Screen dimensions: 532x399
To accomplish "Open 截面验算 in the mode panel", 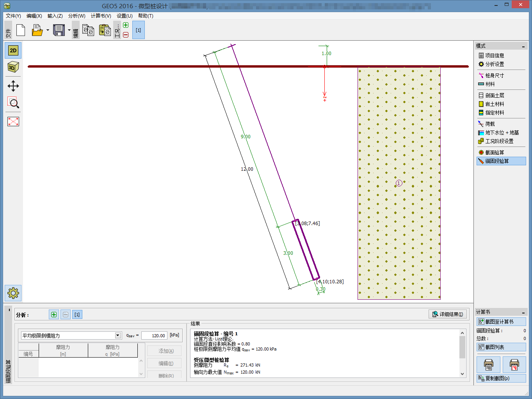I will (501, 152).
